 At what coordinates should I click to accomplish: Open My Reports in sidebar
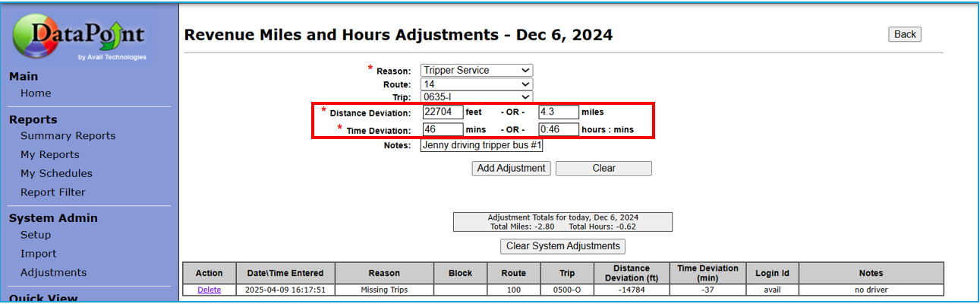click(x=49, y=155)
